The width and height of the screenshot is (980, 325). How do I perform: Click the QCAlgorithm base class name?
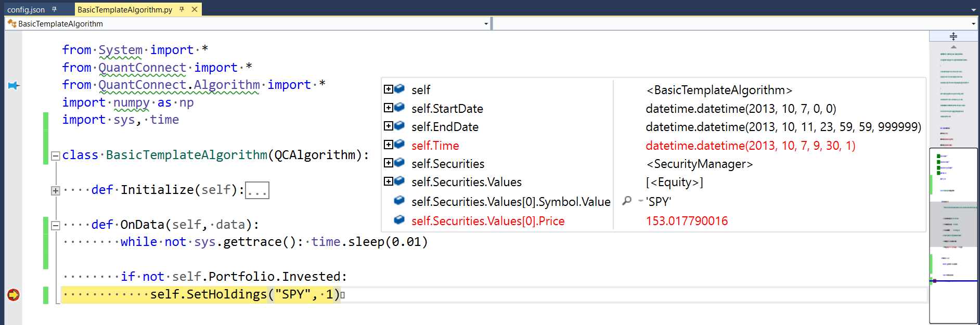[x=315, y=155]
